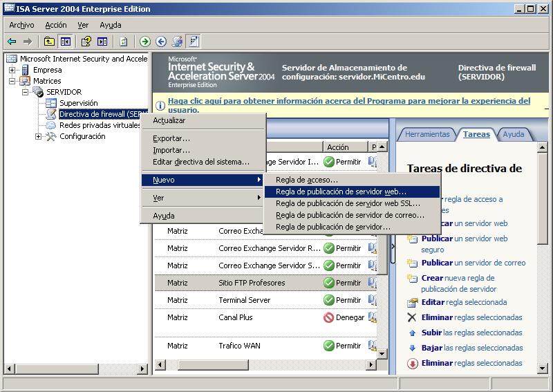Image resolution: width=553 pixels, height=392 pixels.
Task: Click the task pane scrollbar down arrow
Action: [543, 368]
